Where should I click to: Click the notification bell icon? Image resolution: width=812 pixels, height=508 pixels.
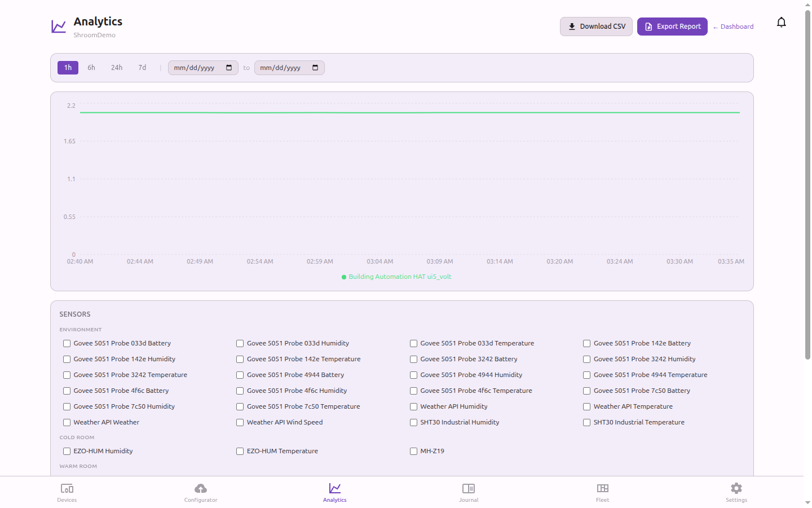click(x=781, y=23)
